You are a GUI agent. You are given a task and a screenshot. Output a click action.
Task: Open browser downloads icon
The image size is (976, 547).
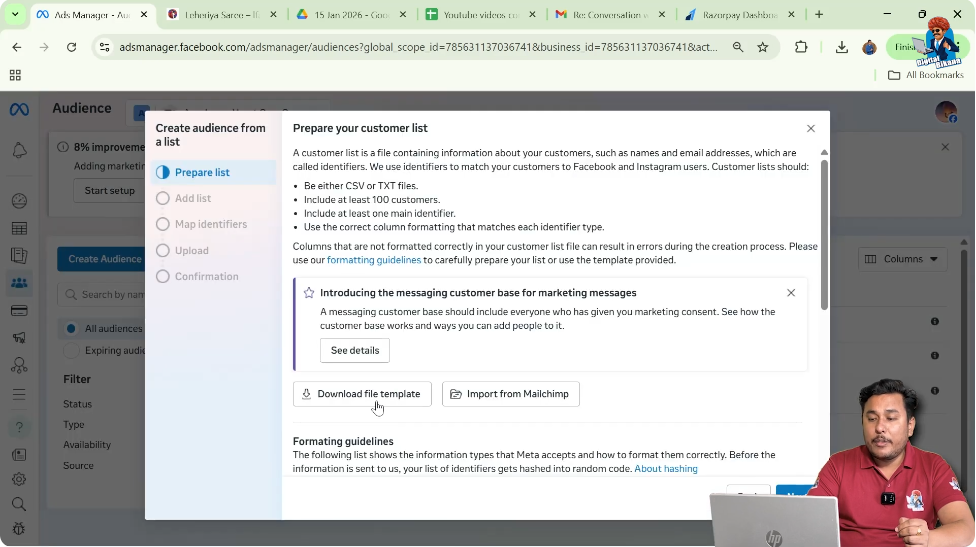coord(842,47)
